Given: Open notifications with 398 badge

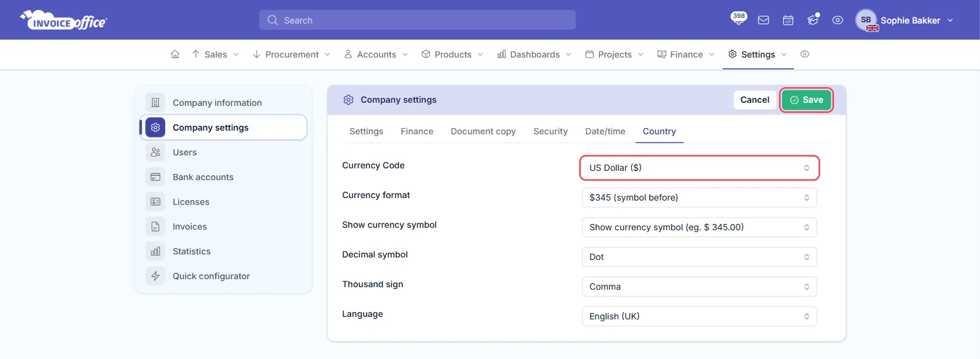Looking at the screenshot, I should point(738,19).
